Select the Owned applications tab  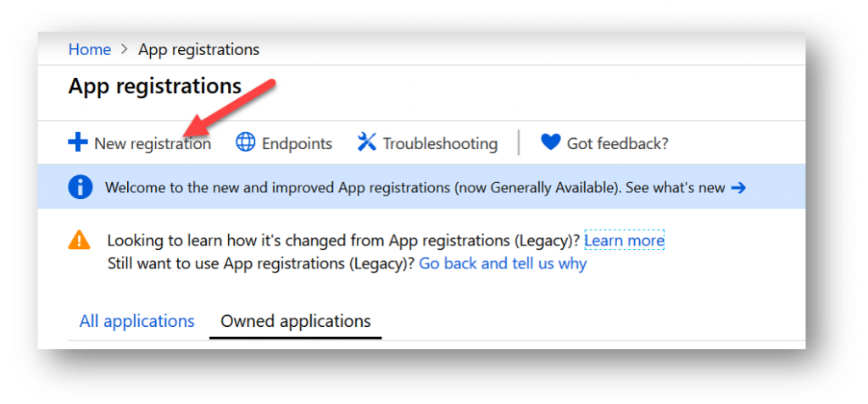pyautogui.click(x=296, y=321)
